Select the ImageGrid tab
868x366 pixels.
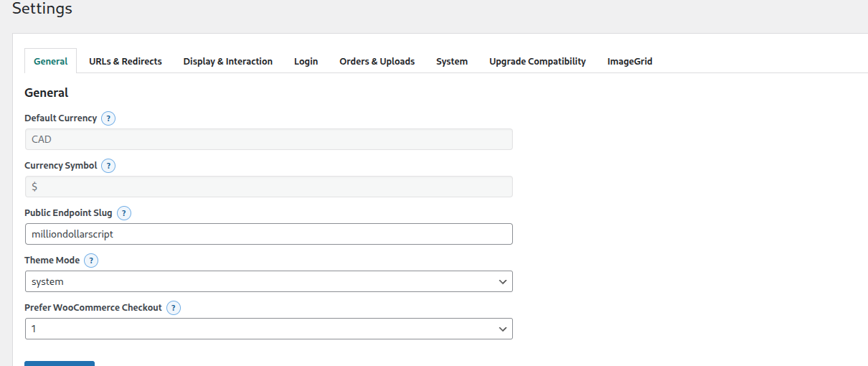629,62
